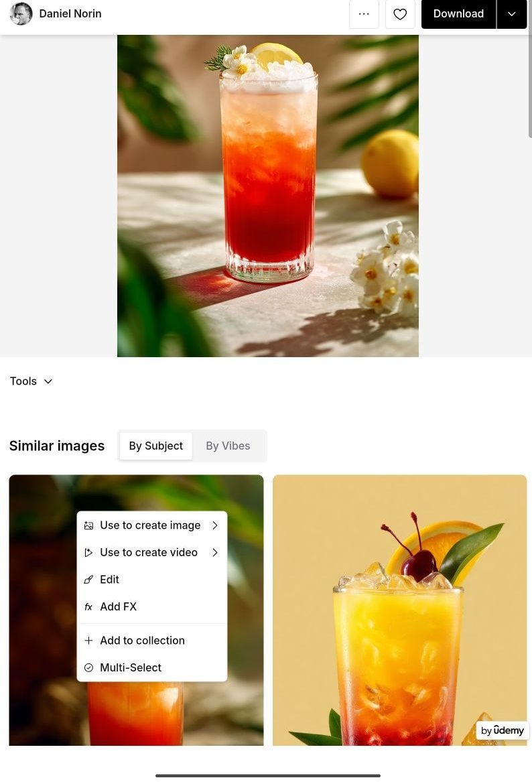The height and width of the screenshot is (782, 532).
Task: Open the yellow cocktail similar image thumbnail
Action: [x=399, y=610]
